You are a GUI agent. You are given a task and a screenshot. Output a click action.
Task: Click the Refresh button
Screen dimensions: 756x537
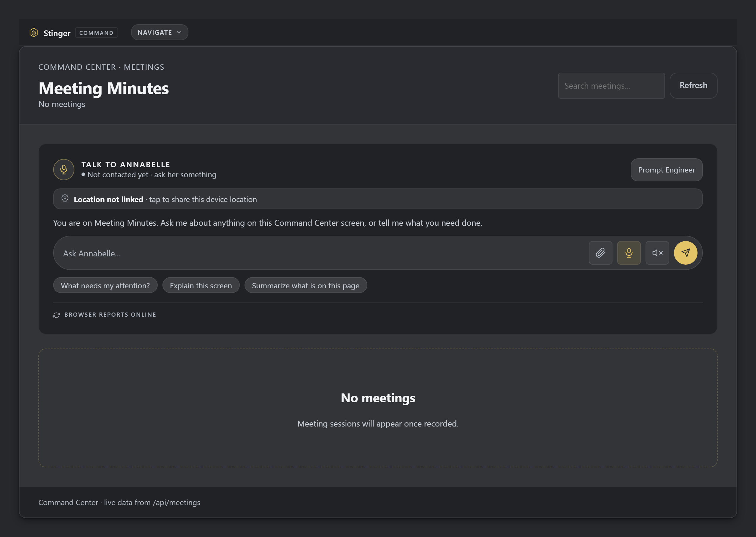[x=693, y=85]
